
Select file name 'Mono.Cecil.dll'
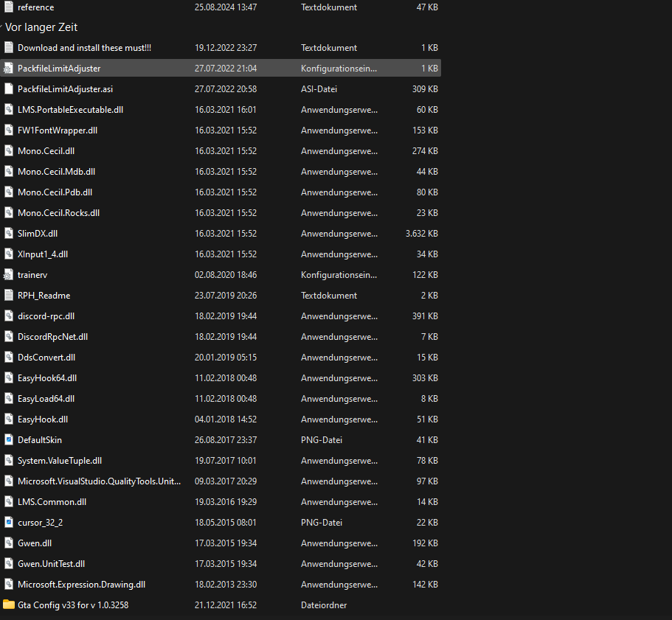tap(46, 150)
